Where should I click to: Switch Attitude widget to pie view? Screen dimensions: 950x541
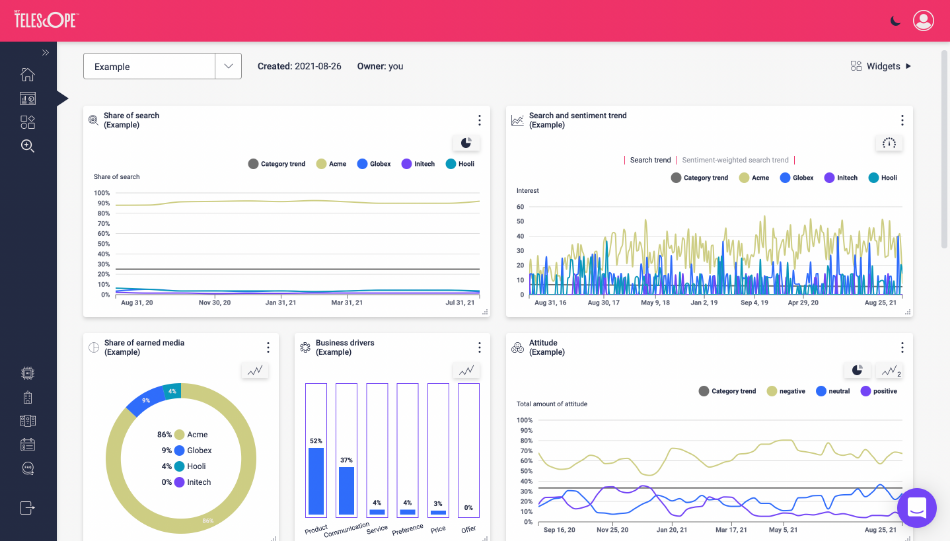click(857, 370)
